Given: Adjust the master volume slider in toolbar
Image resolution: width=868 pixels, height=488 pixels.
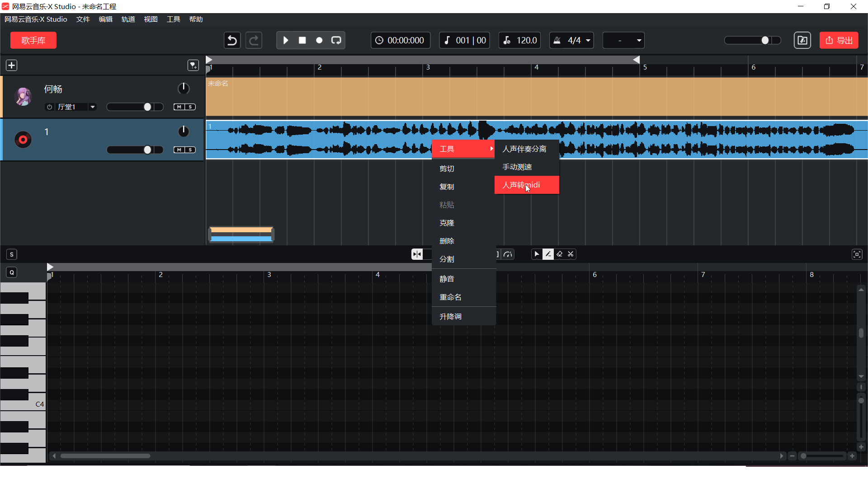Looking at the screenshot, I should pos(753,40).
